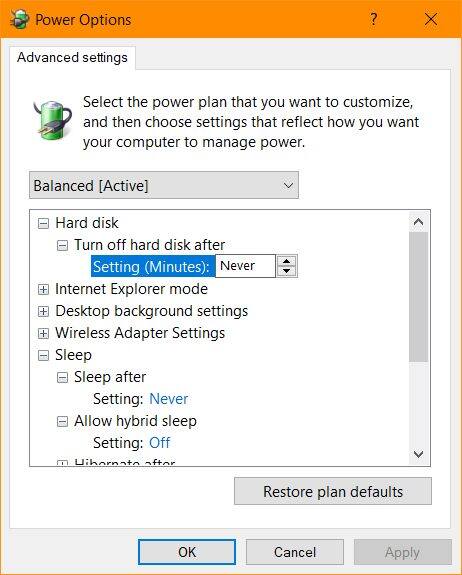462x575 pixels.
Task: Open the Balanced [Active] power plan dropdown
Action: [164, 185]
